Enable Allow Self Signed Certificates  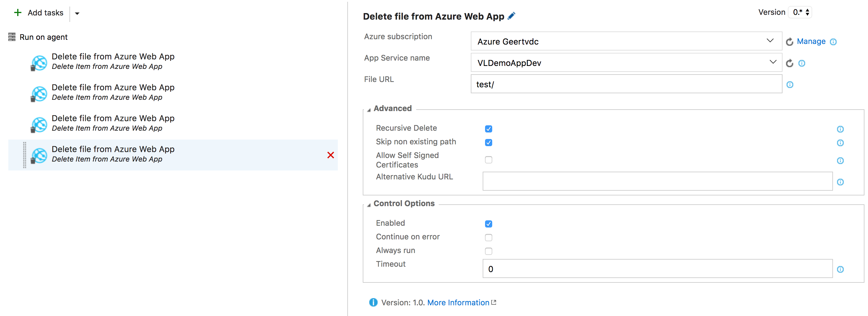pos(488,160)
